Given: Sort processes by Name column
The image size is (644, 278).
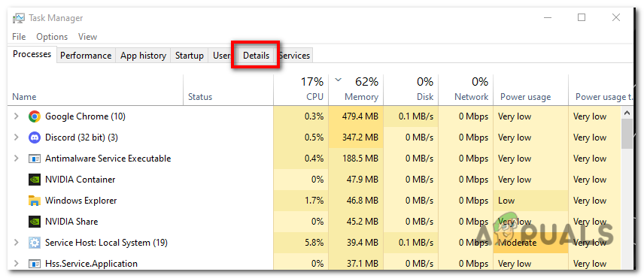Looking at the screenshot, I should pos(96,90).
